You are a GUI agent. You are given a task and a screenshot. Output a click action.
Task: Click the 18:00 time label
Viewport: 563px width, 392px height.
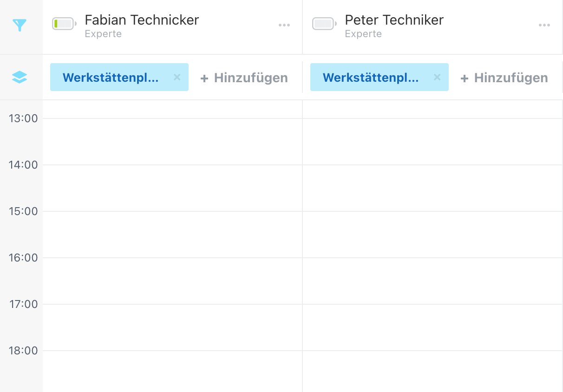(x=23, y=351)
